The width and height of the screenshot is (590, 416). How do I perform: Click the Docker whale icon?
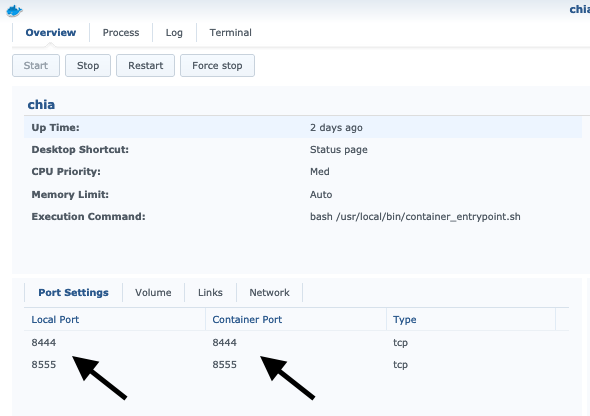tap(14, 11)
